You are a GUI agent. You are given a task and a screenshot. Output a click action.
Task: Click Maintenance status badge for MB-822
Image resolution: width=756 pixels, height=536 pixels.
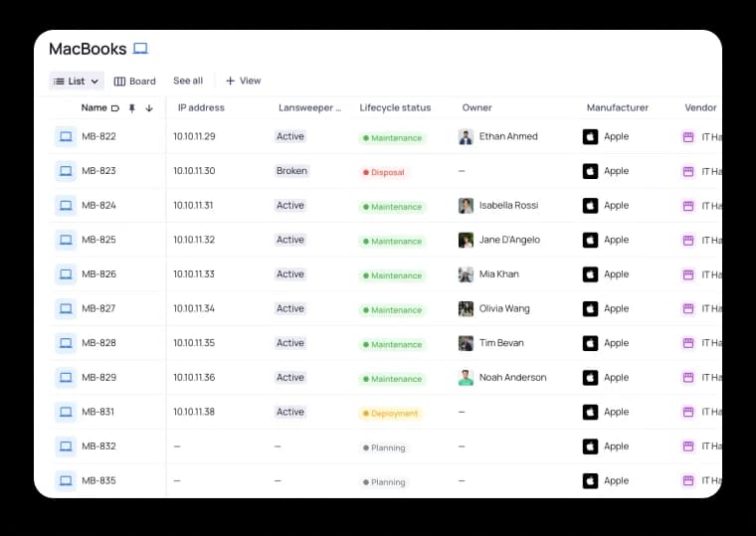pyautogui.click(x=393, y=138)
